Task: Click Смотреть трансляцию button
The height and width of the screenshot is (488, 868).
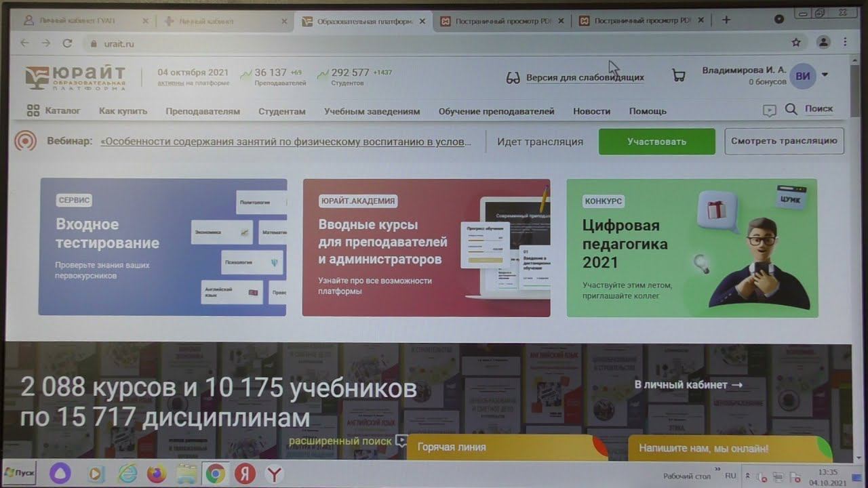Action: (x=784, y=141)
